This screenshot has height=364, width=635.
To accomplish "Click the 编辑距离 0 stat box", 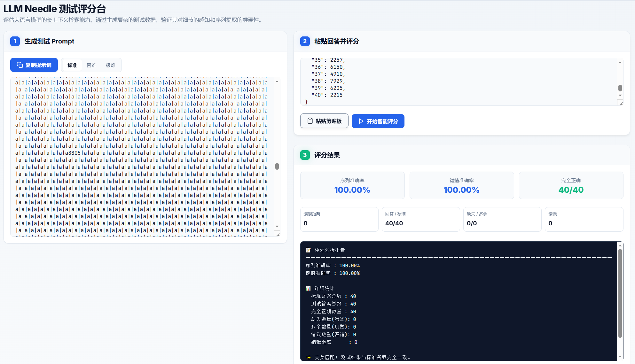I will pyautogui.click(x=339, y=219).
